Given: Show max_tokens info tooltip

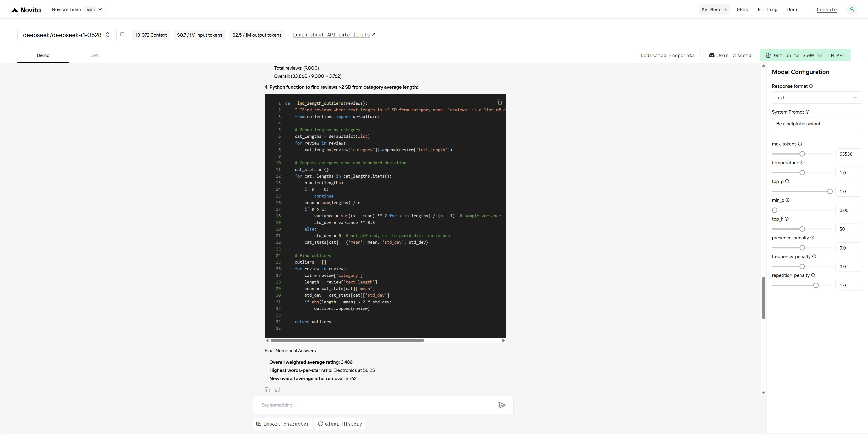Looking at the screenshot, I should [x=800, y=144].
